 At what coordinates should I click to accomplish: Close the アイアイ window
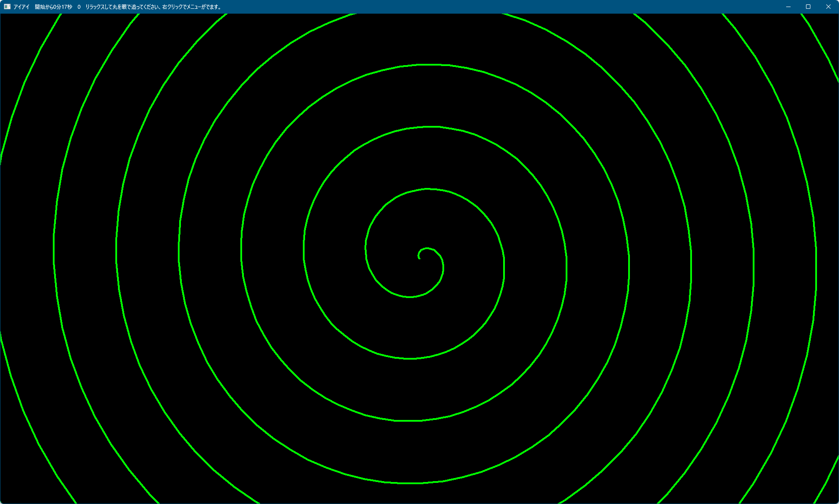(x=828, y=7)
